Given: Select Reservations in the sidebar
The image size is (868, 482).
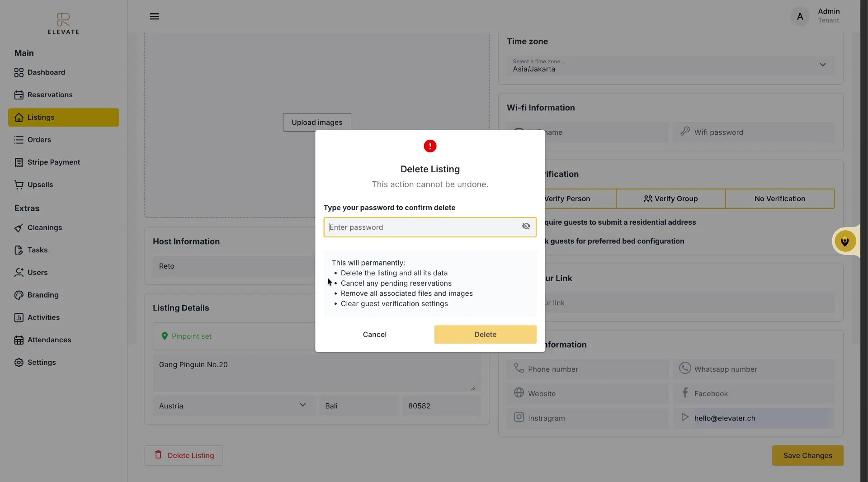Looking at the screenshot, I should 50,95.
